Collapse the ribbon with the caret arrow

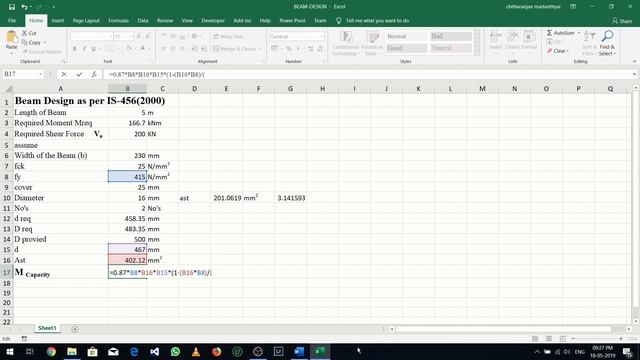coord(634,61)
